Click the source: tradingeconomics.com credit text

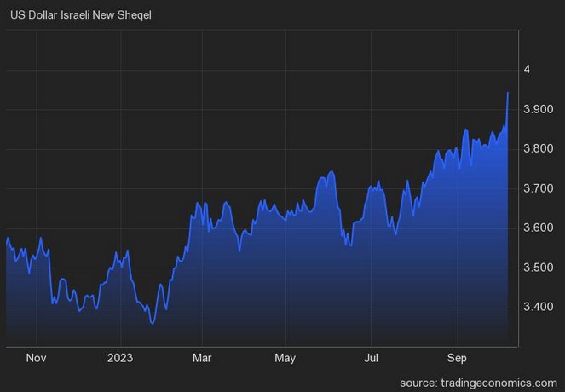(x=479, y=383)
